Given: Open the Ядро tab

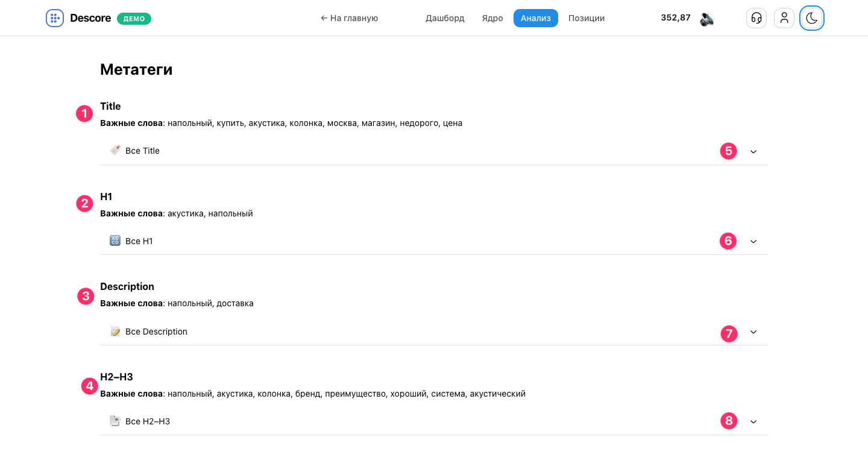Looking at the screenshot, I should point(492,18).
